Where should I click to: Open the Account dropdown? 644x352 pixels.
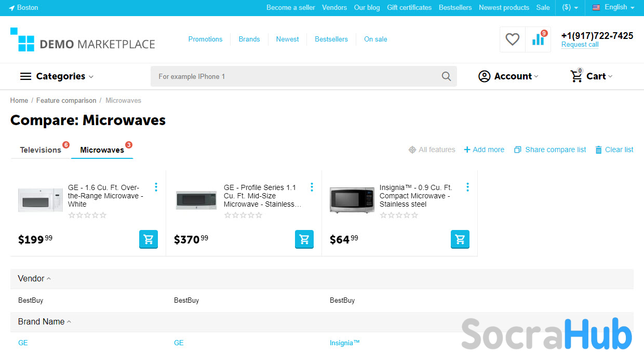coord(508,76)
